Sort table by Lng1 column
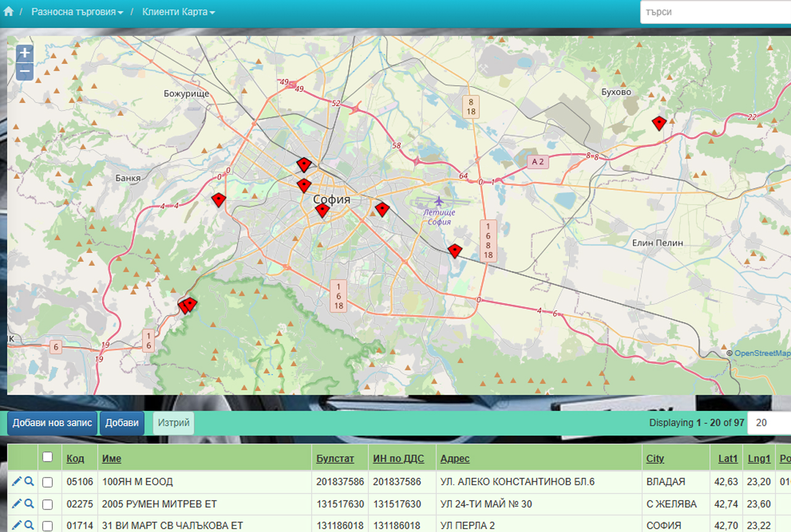Image resolution: width=791 pixels, height=532 pixels. [x=759, y=458]
